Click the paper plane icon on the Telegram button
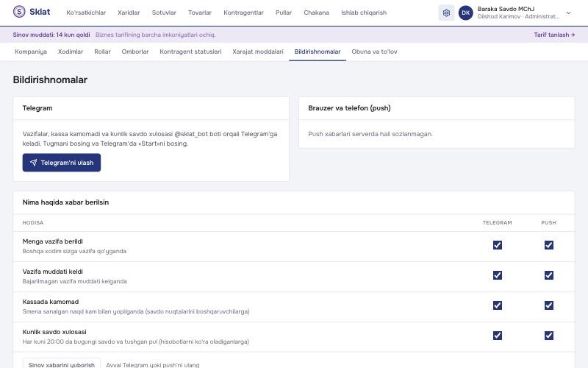 [33, 163]
